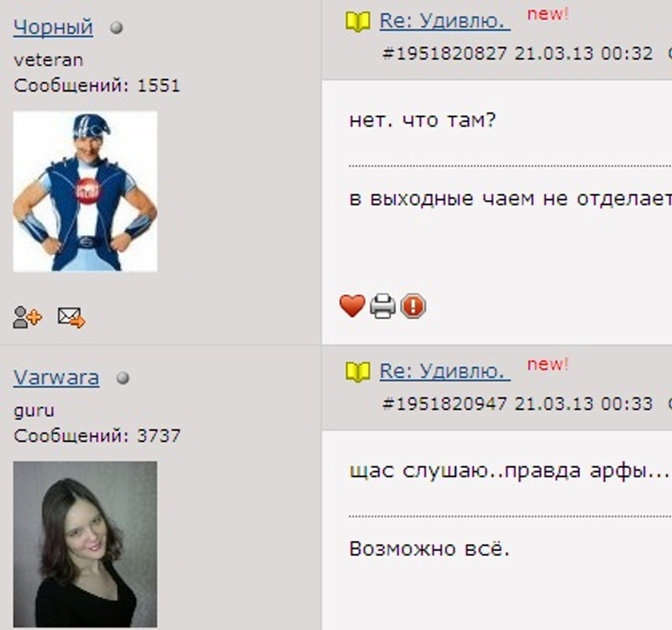Image resolution: width=672 pixels, height=630 pixels.
Task: Like the post with the heart icon
Action: (x=352, y=306)
